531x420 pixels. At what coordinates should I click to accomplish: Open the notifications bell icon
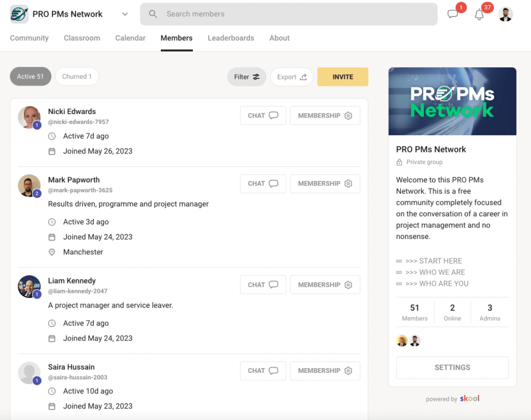pyautogui.click(x=479, y=15)
